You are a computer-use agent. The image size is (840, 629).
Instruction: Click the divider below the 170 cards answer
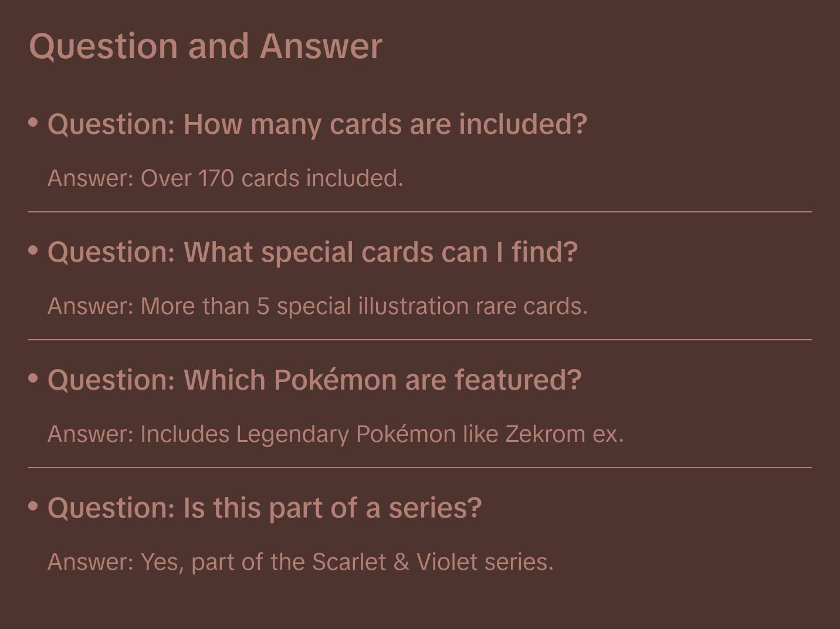pos(420,212)
